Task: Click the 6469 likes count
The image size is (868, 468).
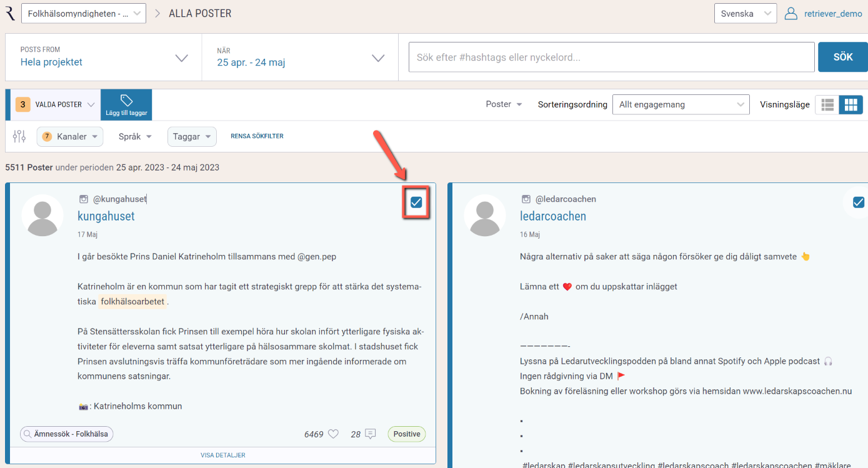Action: 314,434
